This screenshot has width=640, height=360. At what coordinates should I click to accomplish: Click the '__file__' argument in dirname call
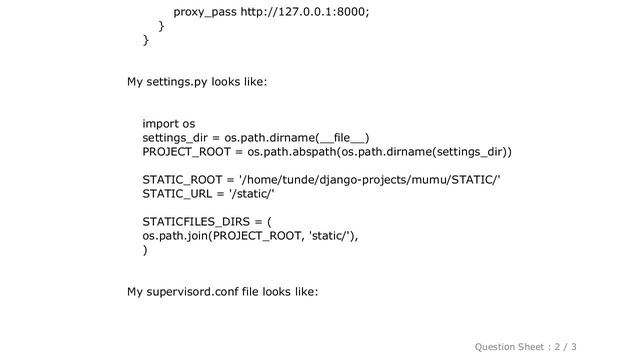click(x=342, y=138)
